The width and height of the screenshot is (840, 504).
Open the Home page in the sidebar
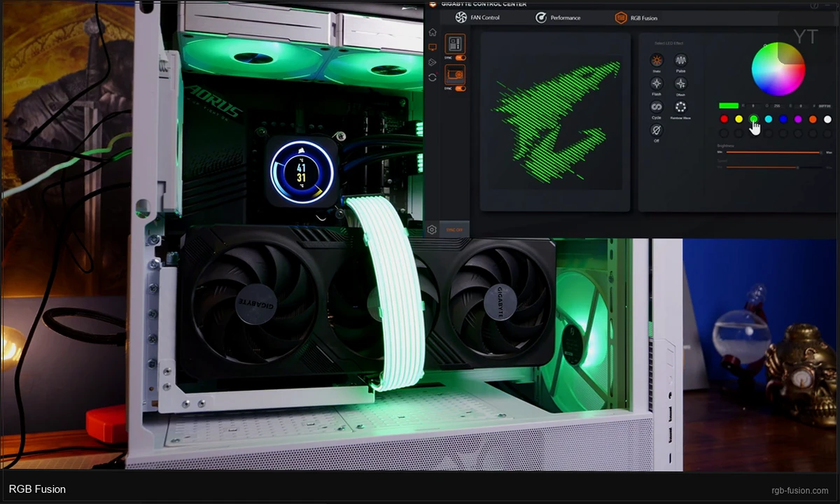[433, 31]
